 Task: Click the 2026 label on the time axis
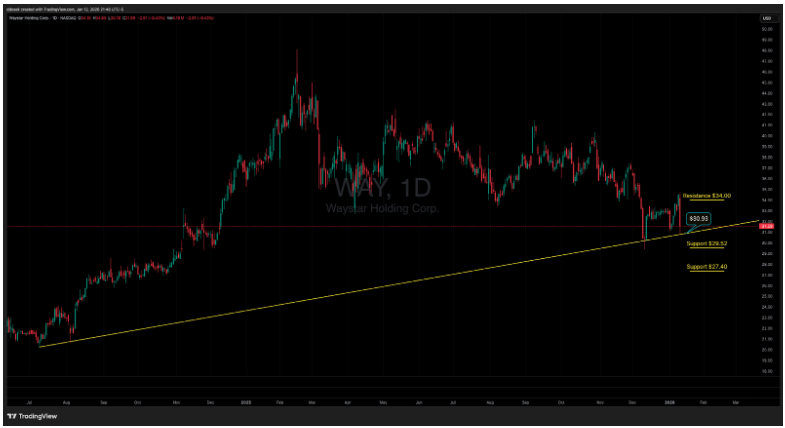[670, 402]
